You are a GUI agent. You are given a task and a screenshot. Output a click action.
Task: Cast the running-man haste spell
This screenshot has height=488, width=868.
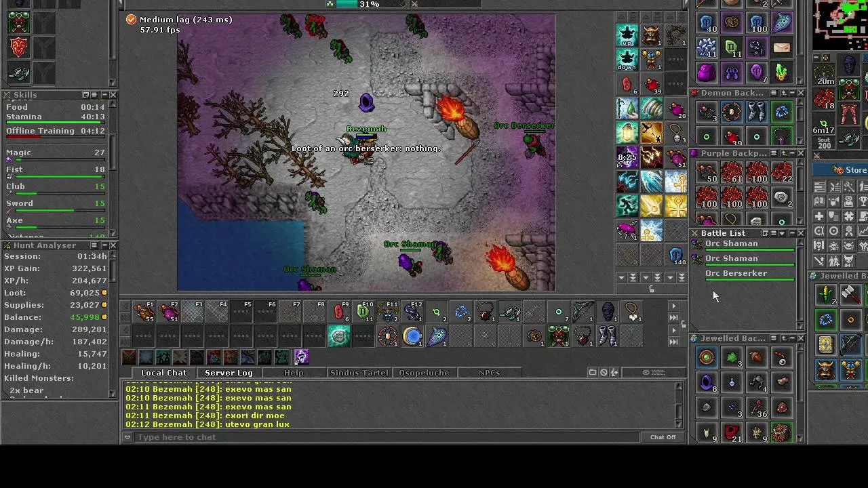pos(627,206)
